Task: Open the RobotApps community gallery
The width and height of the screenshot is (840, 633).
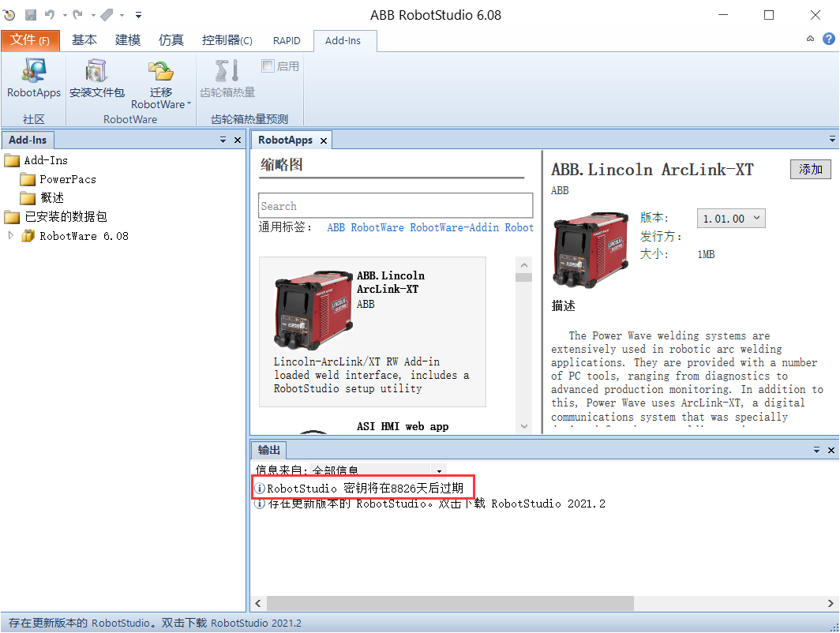Action: coord(34,79)
